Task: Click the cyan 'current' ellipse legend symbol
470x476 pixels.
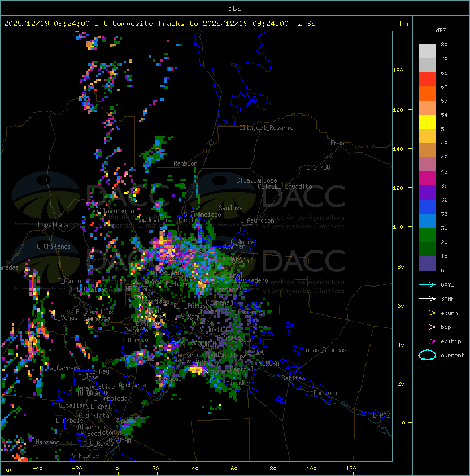Action: (x=427, y=355)
